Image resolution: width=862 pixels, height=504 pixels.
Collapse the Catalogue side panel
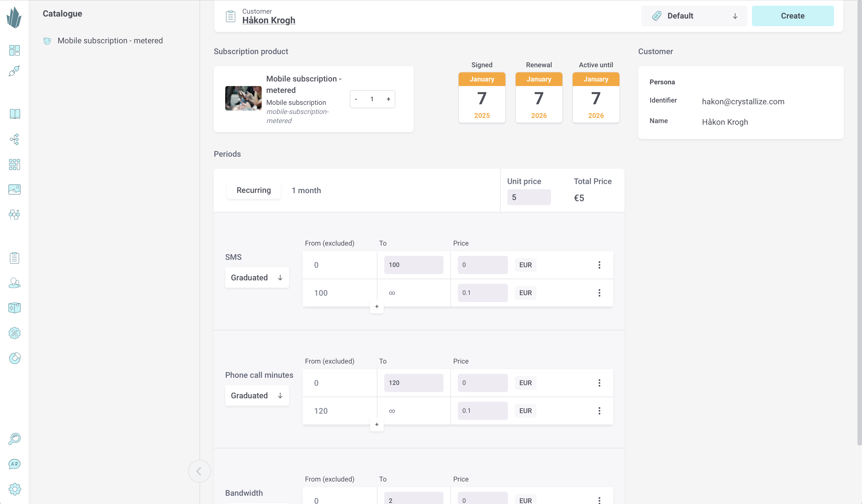tap(199, 471)
